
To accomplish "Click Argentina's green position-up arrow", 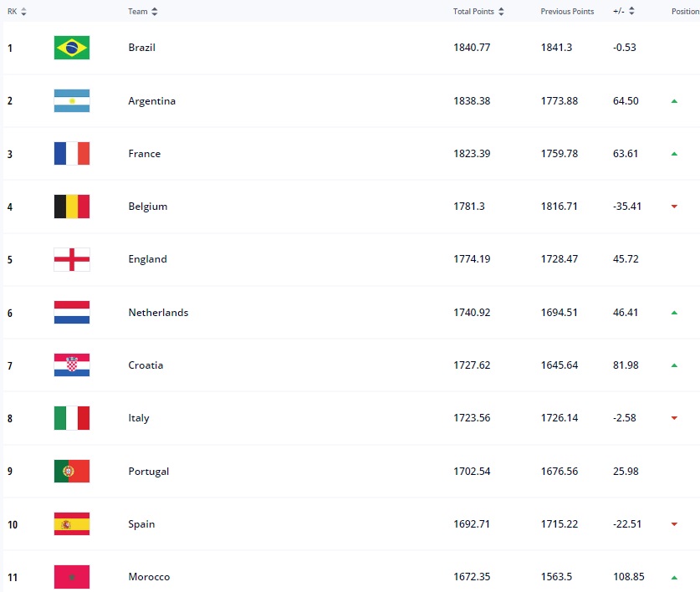I will [x=674, y=101].
